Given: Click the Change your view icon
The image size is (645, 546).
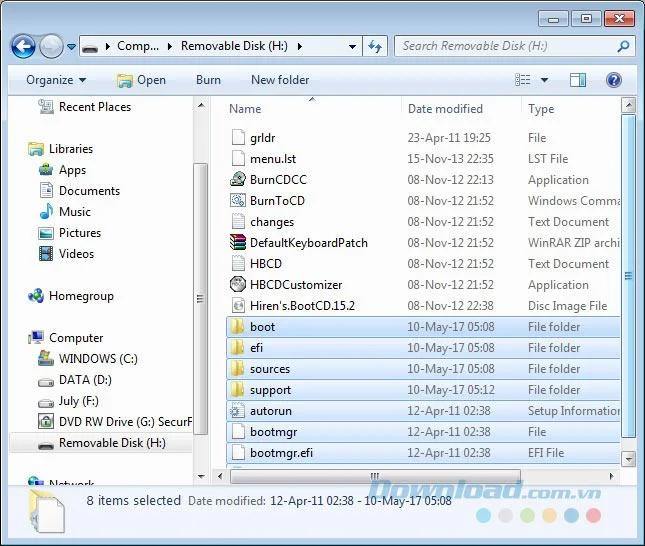Looking at the screenshot, I should point(522,80).
